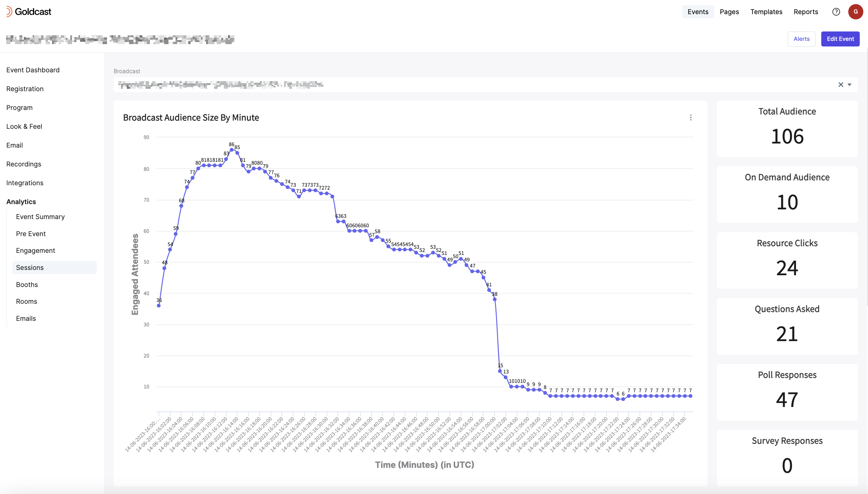Click the peak data point labeled 86

point(232,150)
